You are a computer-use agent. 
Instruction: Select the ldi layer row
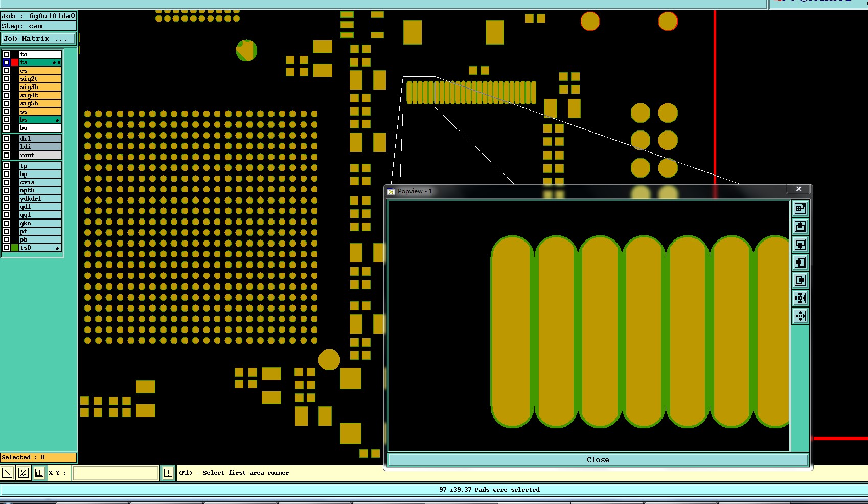(40, 147)
